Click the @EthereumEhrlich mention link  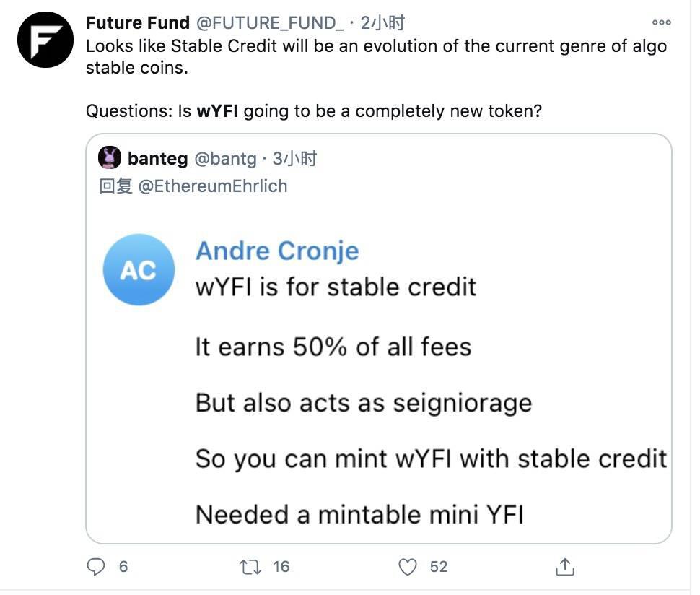tap(212, 186)
